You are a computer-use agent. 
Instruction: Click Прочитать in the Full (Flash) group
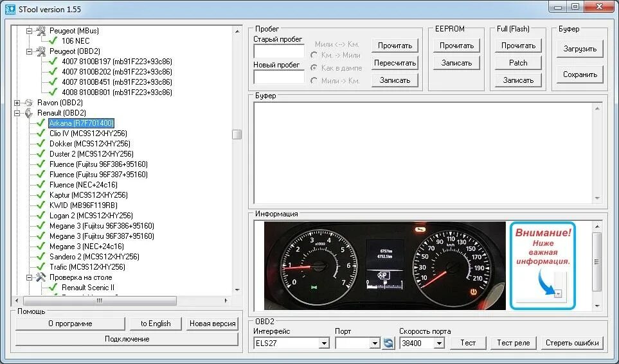[x=518, y=46]
